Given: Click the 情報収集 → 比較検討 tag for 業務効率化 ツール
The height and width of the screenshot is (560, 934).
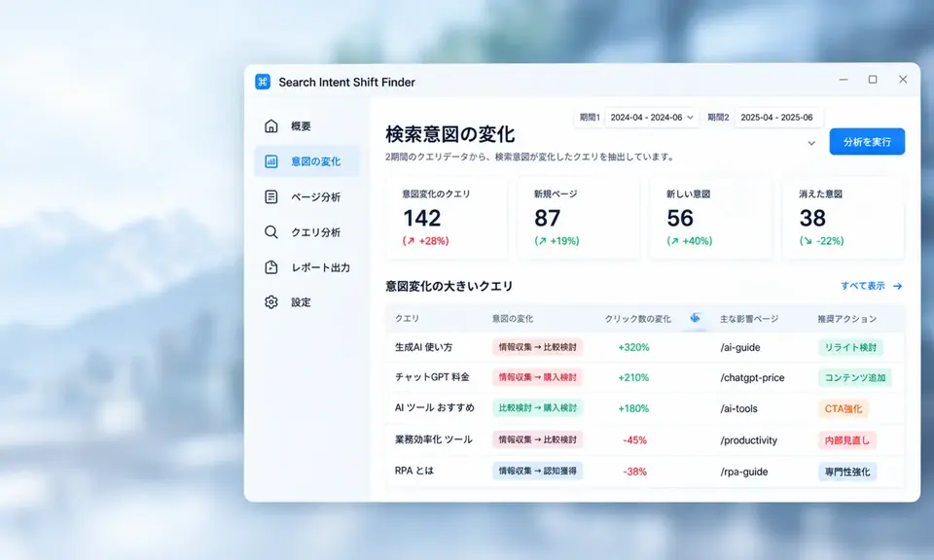Looking at the screenshot, I should 537,439.
